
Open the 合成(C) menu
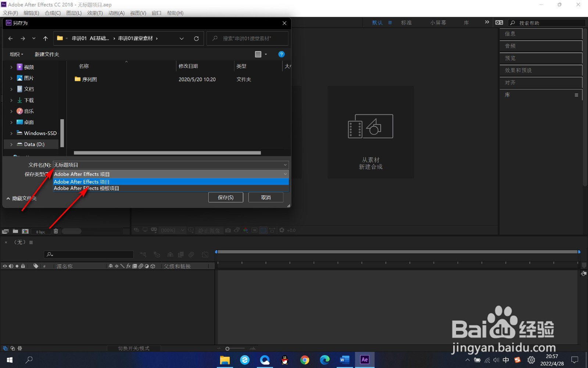click(53, 13)
